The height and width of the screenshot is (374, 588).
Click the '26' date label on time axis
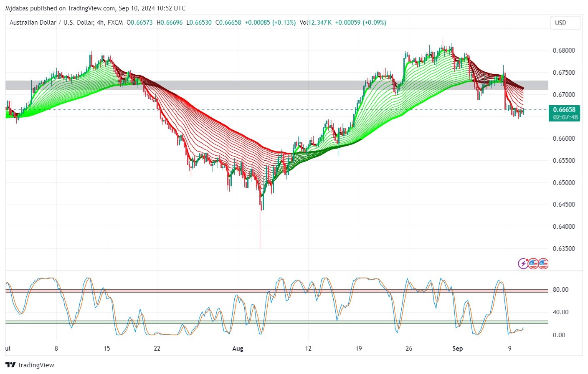[409, 349]
